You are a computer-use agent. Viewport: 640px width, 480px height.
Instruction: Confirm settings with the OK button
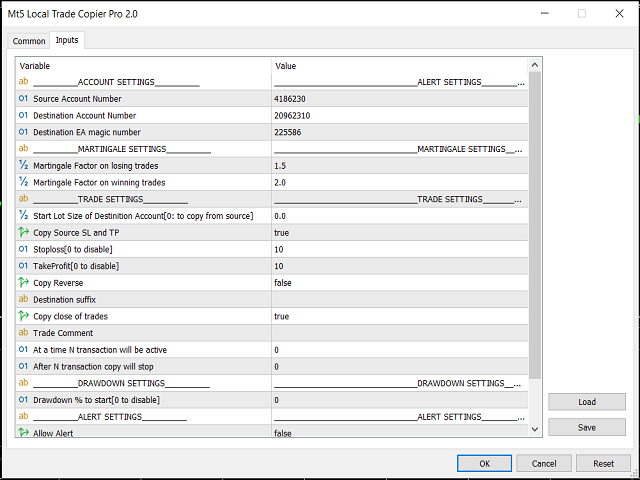point(484,463)
